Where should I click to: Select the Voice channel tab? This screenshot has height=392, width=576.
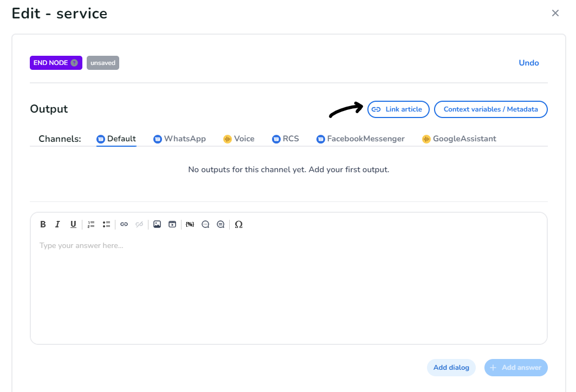(238, 139)
